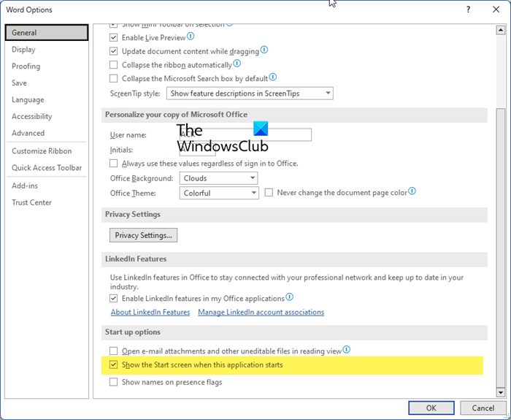Image resolution: width=511 pixels, height=420 pixels.
Task: Click info icon beside Open e-mail attachments option
Action: coord(347,350)
